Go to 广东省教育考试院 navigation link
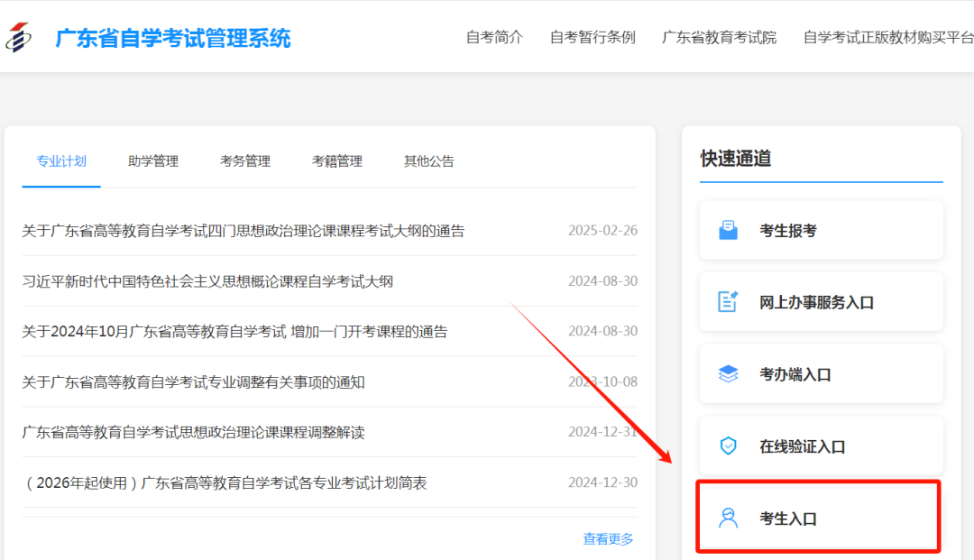 click(719, 38)
